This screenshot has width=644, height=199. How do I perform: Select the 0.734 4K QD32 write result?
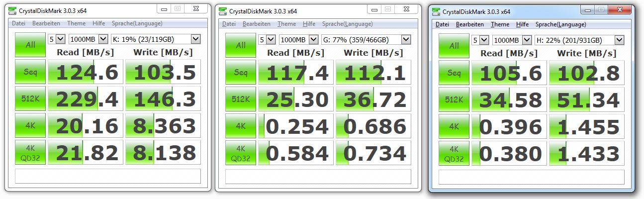374,153
